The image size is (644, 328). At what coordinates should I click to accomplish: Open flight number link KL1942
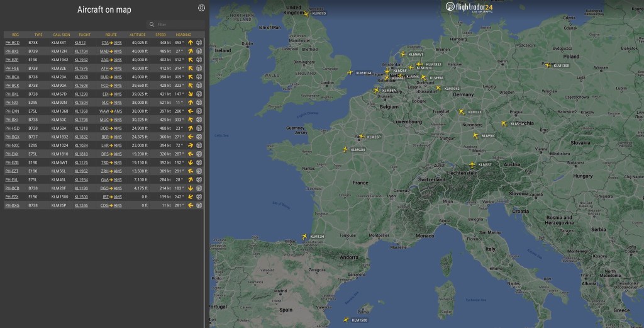click(x=81, y=59)
